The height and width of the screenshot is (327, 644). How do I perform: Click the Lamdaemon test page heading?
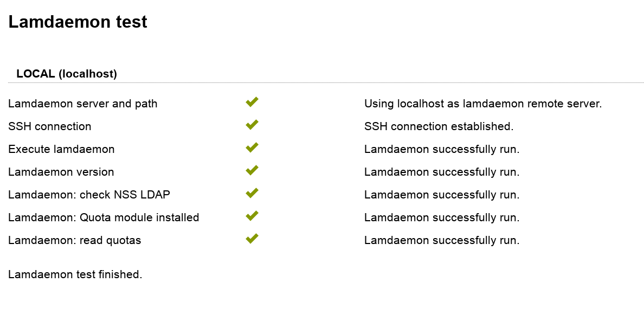tap(78, 22)
